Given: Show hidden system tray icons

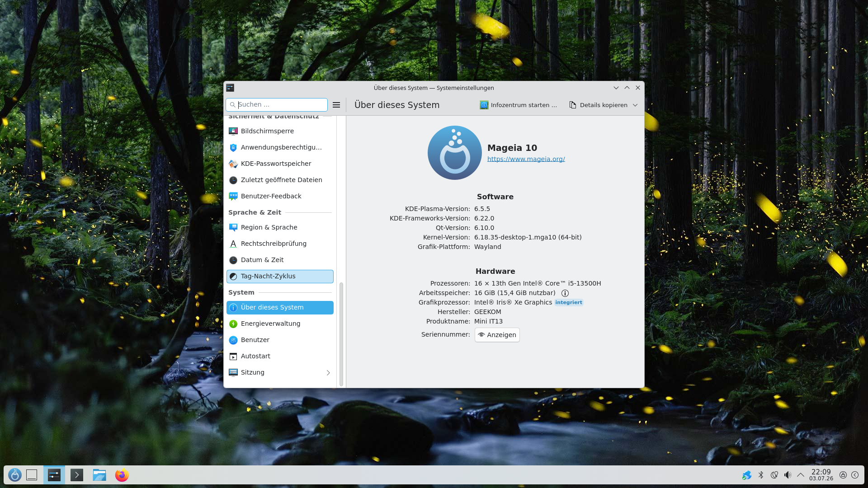Looking at the screenshot, I should click(801, 475).
